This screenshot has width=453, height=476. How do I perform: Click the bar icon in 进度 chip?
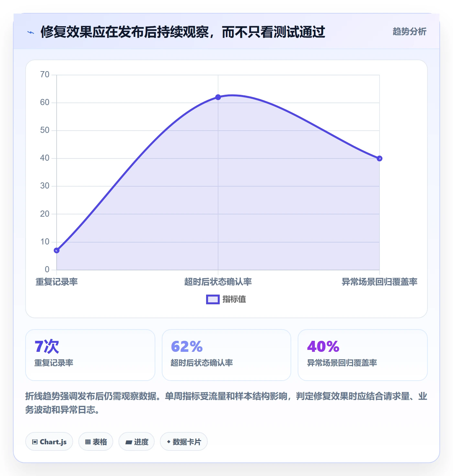pyautogui.click(x=128, y=442)
